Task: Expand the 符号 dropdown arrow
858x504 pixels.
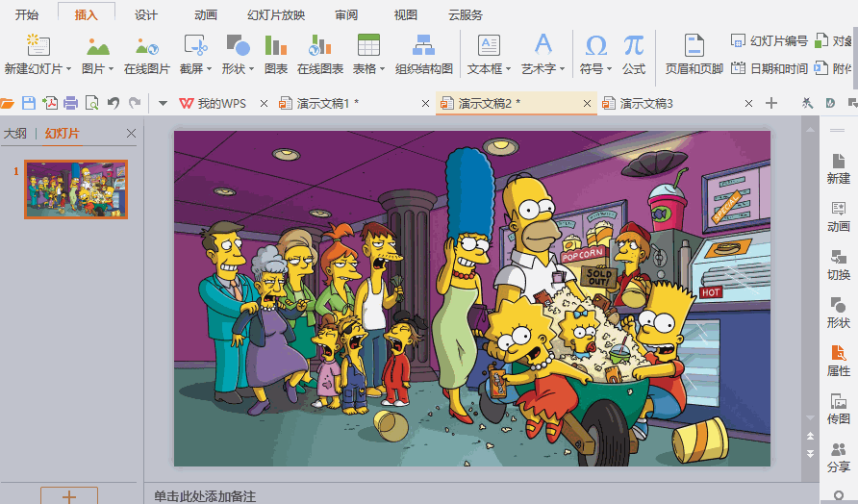Action: tap(609, 69)
